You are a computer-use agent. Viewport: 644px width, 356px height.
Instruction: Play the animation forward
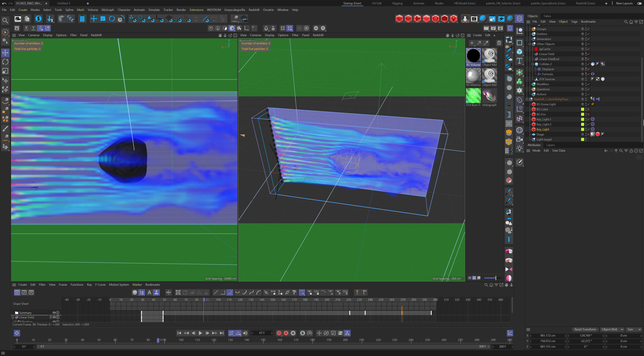click(200, 333)
